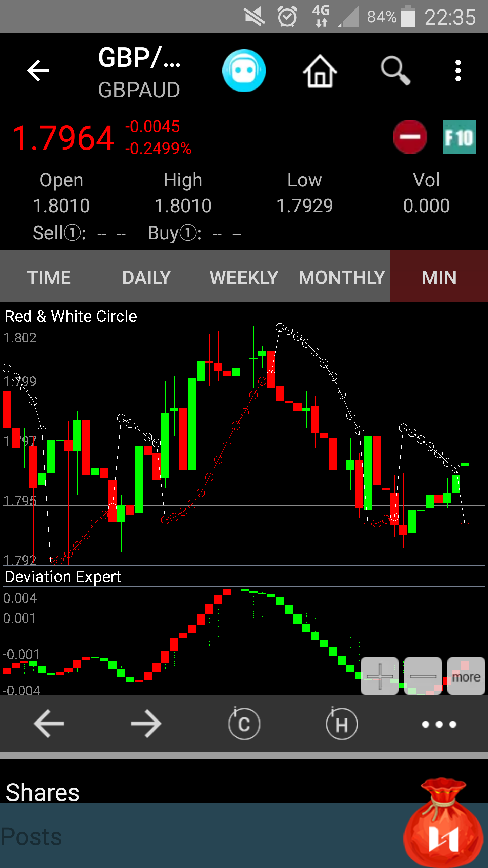
Task: Tap the Deviation Expert histogram panel
Action: tap(244, 640)
